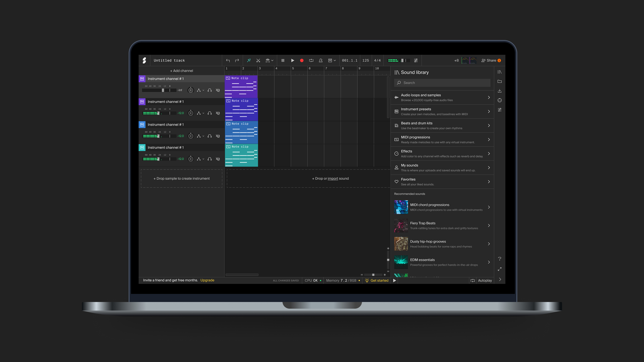
Task: Click the Upgrade link in the bottom bar
Action: 207,280
